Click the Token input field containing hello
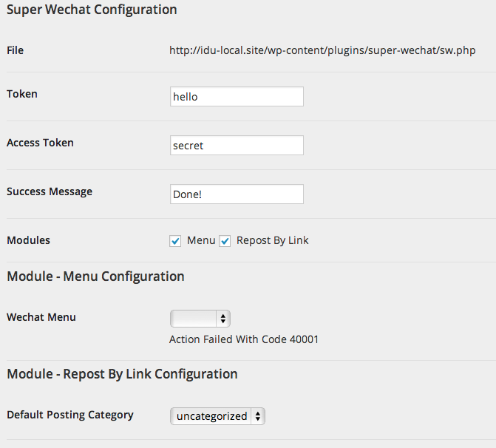The image size is (496, 448). [237, 97]
